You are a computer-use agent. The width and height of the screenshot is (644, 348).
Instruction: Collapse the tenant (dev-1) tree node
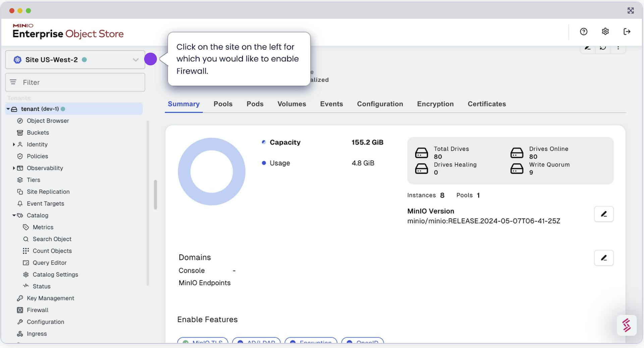(x=8, y=109)
